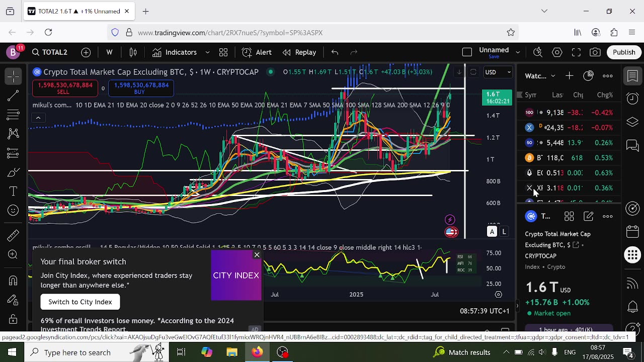This screenshot has height=362, width=644.
Task: Collapse the indicator legend chevron
Action: [x=38, y=118]
